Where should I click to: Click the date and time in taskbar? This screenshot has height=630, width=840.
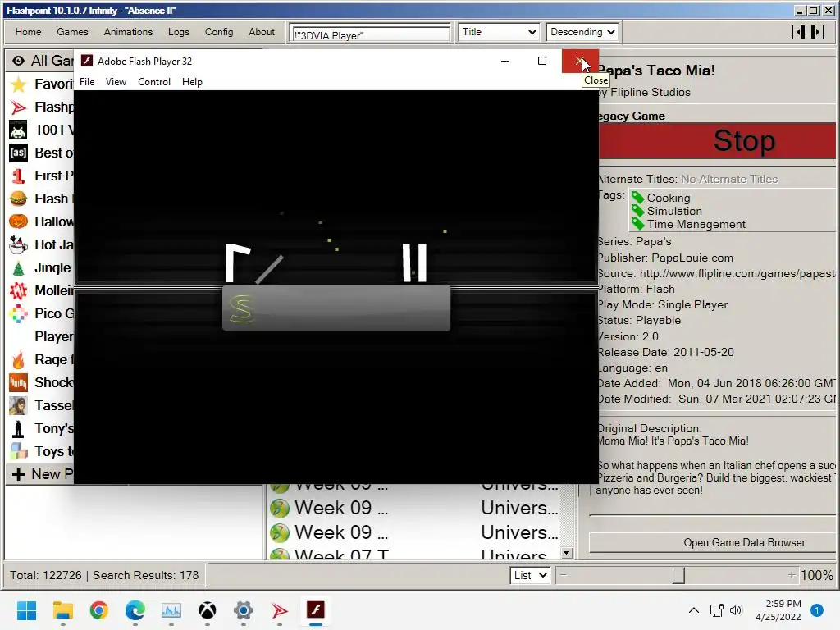point(778,610)
